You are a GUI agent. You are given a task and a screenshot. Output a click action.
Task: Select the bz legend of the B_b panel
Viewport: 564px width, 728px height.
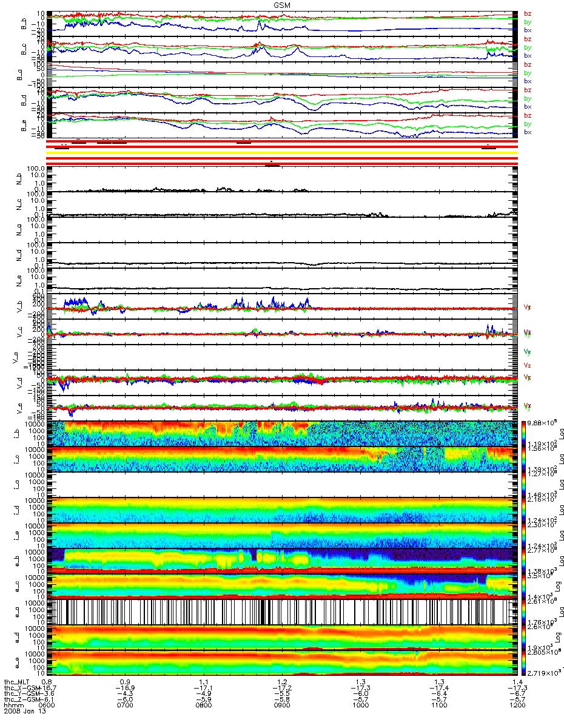coord(528,13)
